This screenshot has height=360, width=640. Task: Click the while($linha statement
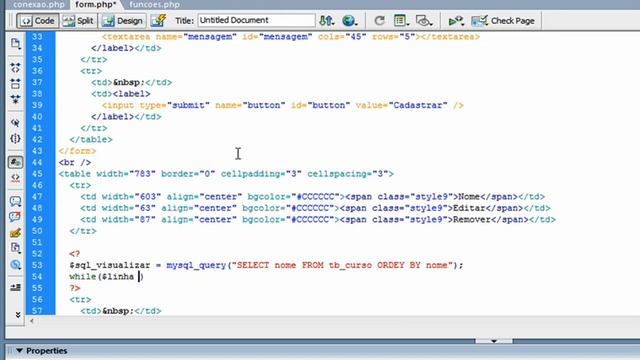click(x=102, y=277)
